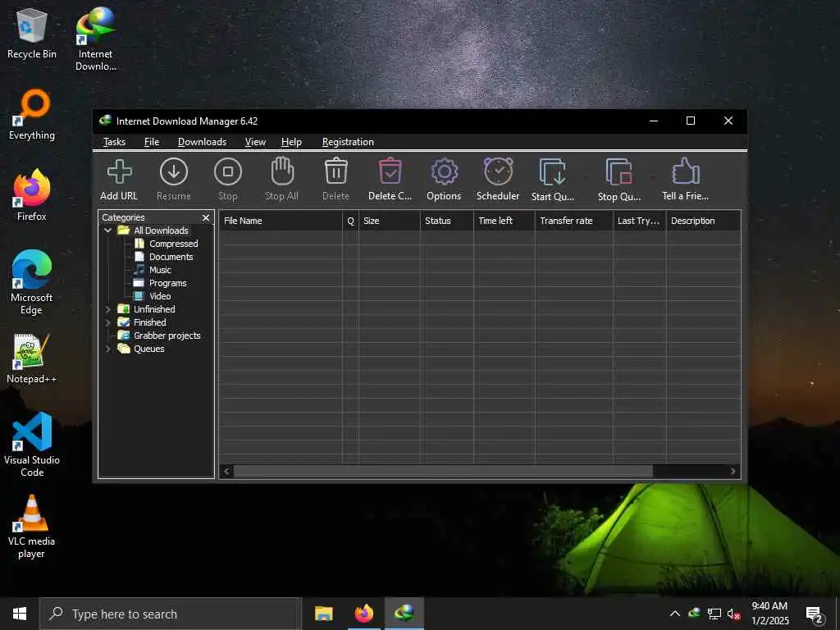Select the Unfinished category

point(154,309)
